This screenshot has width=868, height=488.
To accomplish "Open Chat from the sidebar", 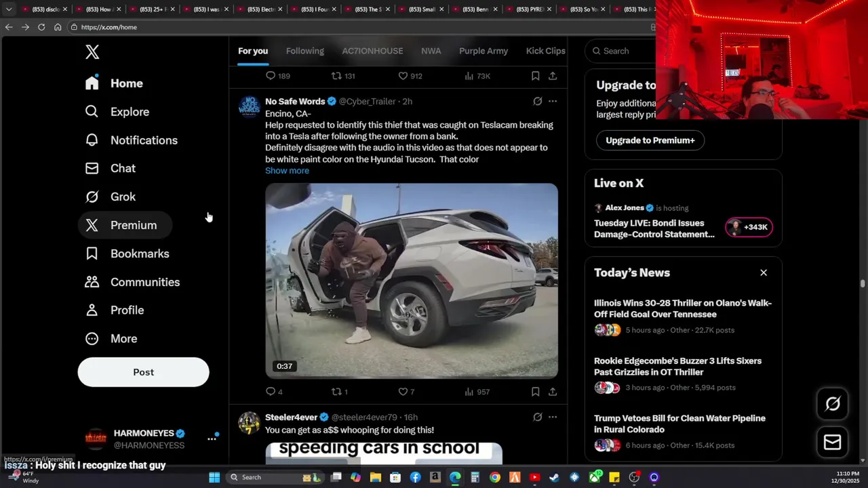I will (x=110, y=168).
